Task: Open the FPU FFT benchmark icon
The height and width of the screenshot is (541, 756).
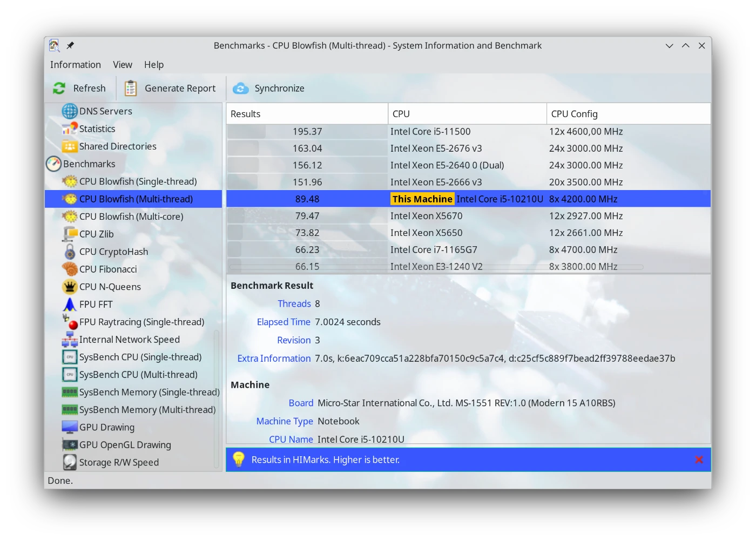Action: pos(70,305)
